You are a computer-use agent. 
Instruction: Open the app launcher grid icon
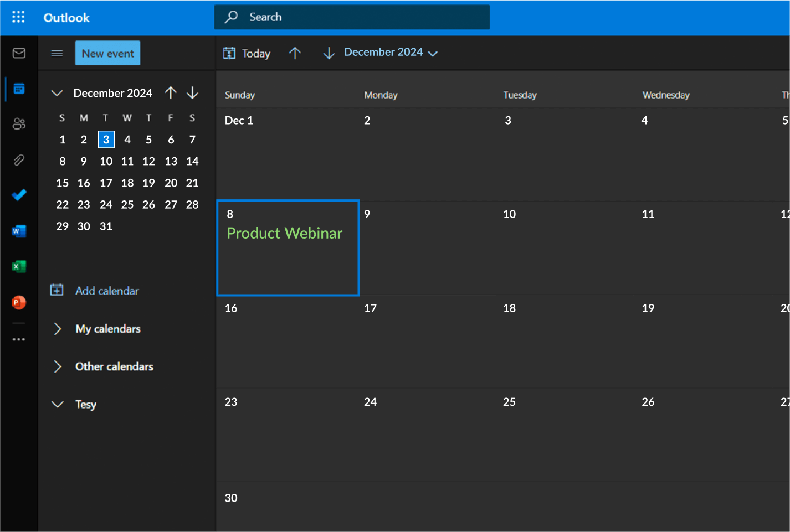click(x=18, y=17)
